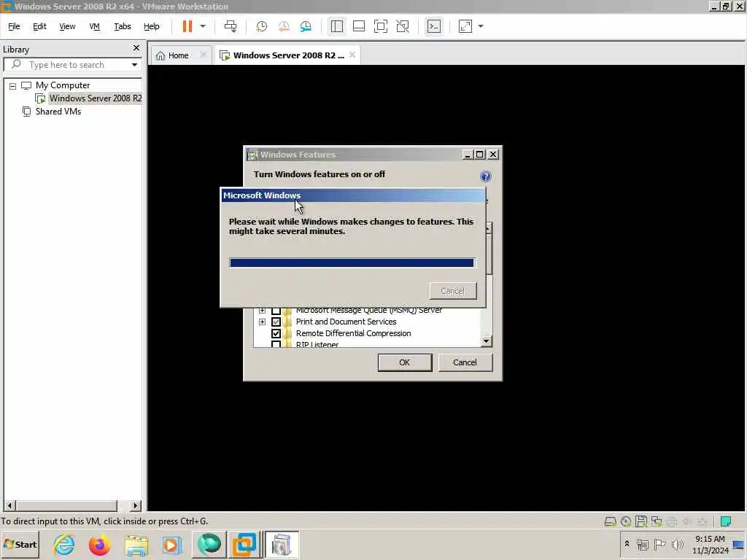Viewport: 747px width, 560px height.
Task: Take a snapshot of this virtual machine
Action: pyautogui.click(x=262, y=26)
